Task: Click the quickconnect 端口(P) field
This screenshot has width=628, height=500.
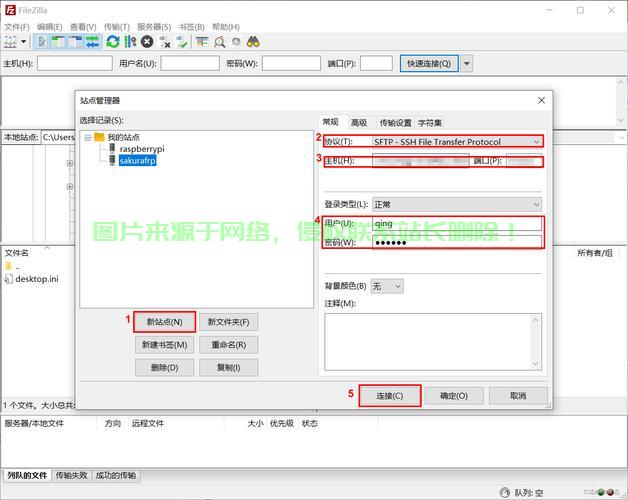Action: [x=376, y=63]
